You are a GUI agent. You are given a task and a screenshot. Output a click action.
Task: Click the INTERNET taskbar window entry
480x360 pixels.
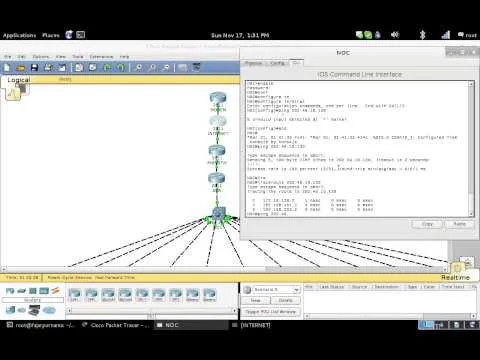coord(252,325)
